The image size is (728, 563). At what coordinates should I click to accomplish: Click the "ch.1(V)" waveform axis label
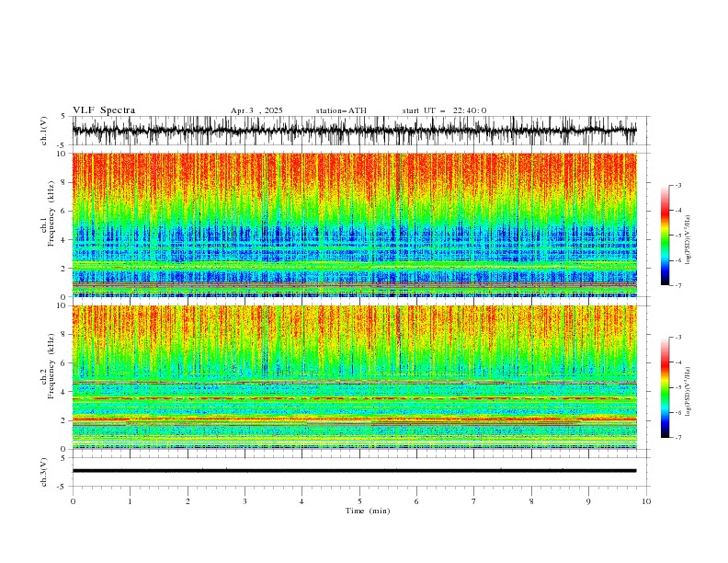pos(44,131)
